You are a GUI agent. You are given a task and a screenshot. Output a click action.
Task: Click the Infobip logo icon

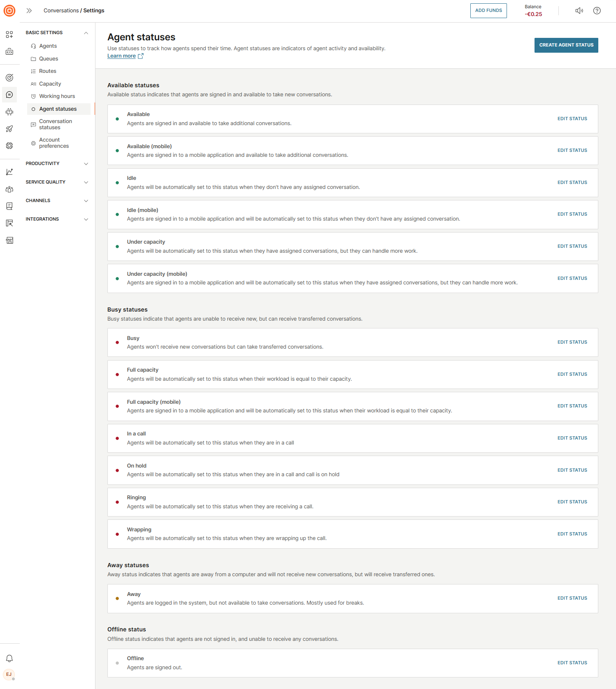point(9,11)
